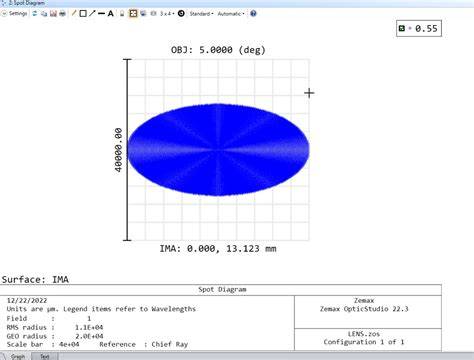Click the grid layout icon before 3 x 4
This screenshot has width=474, height=360.
(x=153, y=14)
